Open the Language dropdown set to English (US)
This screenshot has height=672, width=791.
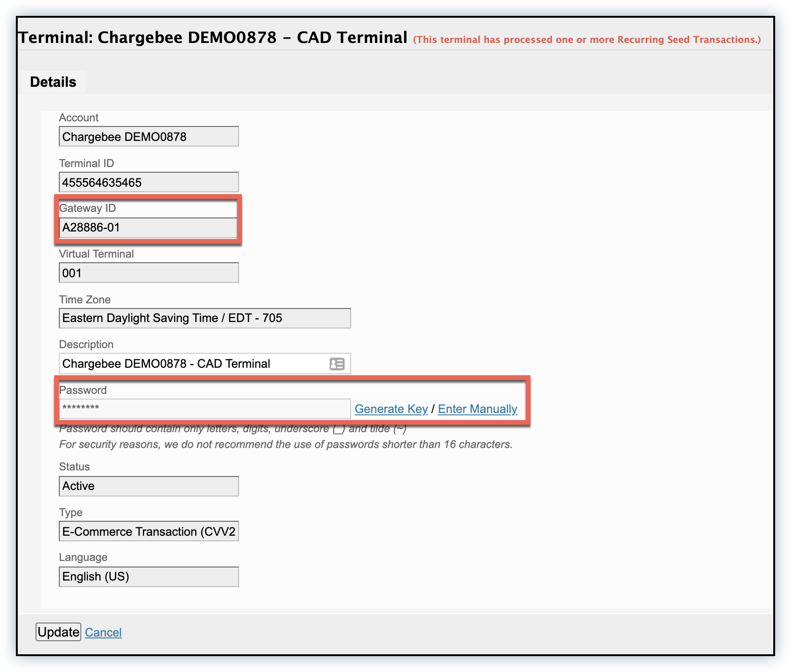pyautogui.click(x=148, y=577)
